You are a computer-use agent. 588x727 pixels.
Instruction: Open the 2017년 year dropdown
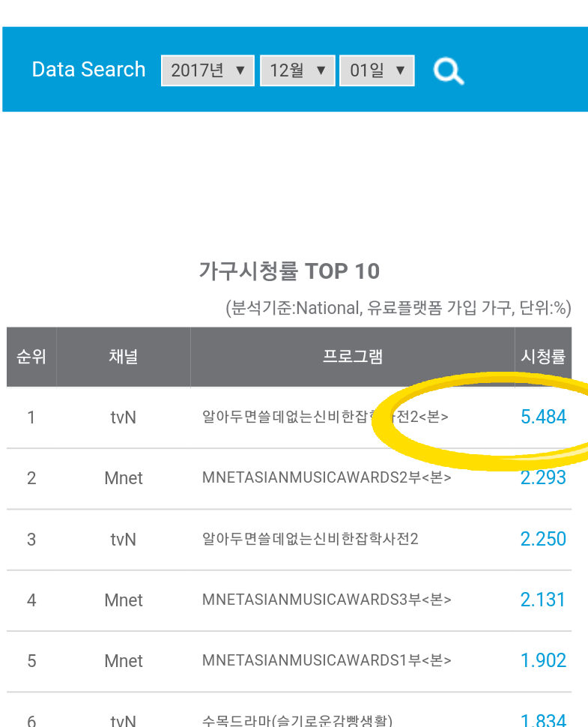207,70
